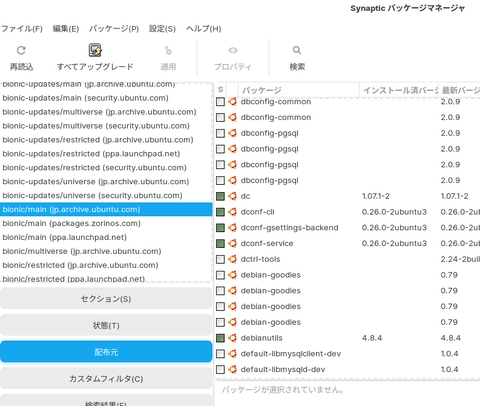Mark the default-libmysqlclient-dev status checkbox

(220, 354)
